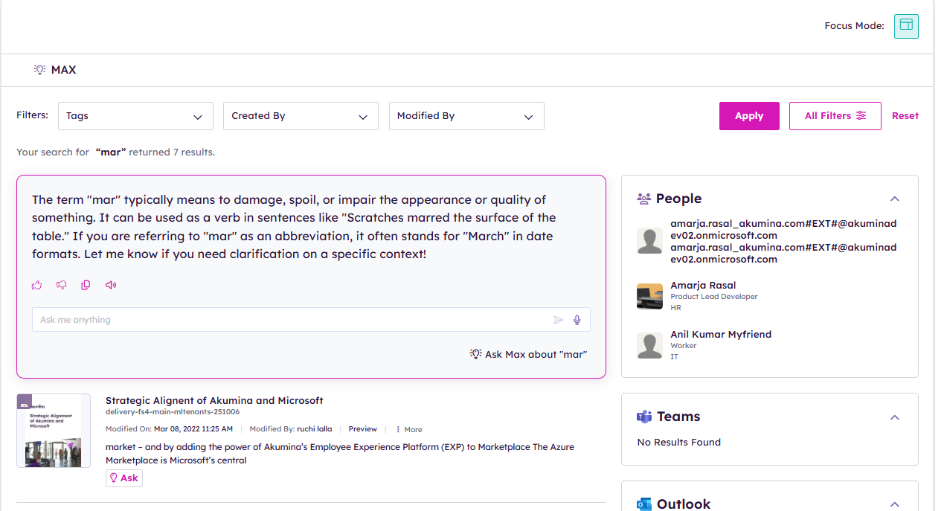Collapse the Outlook panel
The height and width of the screenshot is (511, 936).
(x=895, y=504)
